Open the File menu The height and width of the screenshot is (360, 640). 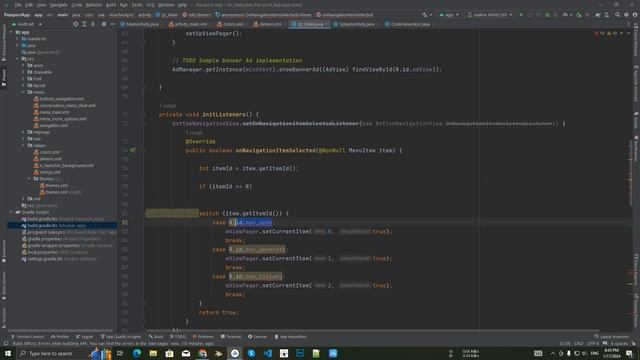point(18,5)
